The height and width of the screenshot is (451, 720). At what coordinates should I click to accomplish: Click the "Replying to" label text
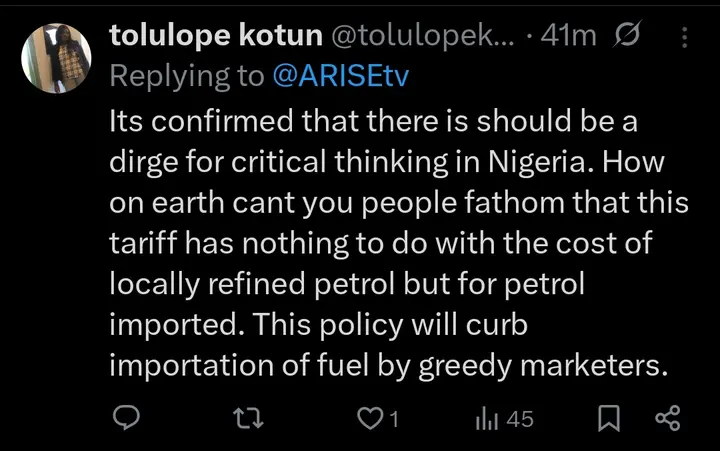pos(185,77)
